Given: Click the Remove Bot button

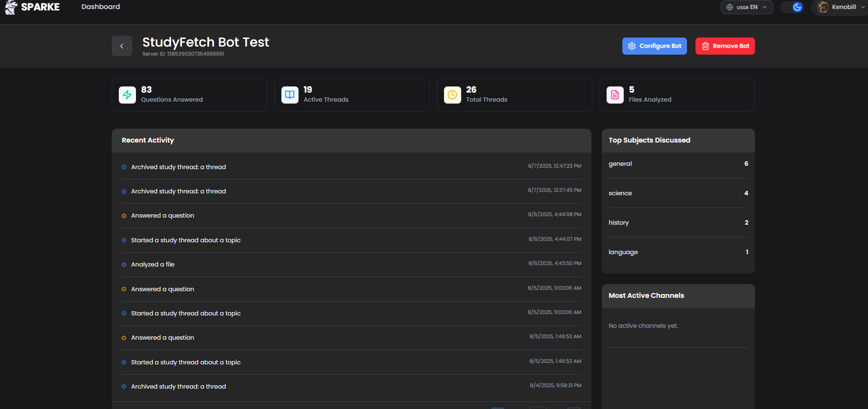Looking at the screenshot, I should tap(725, 46).
